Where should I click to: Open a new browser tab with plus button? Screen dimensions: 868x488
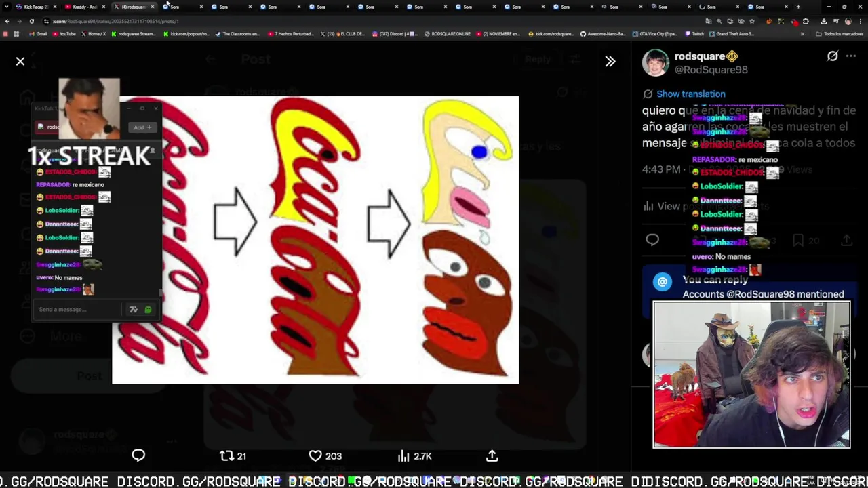[x=798, y=7]
